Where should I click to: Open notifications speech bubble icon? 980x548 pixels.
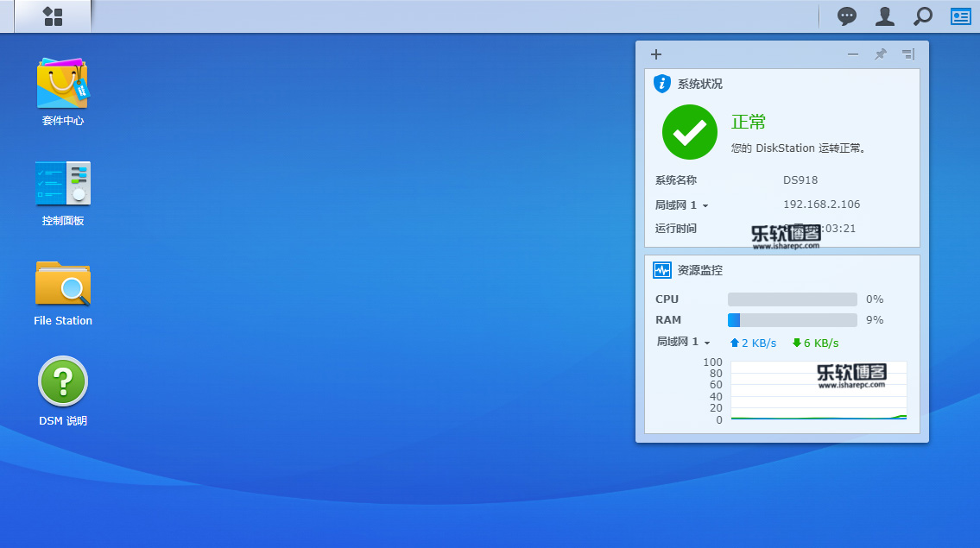[x=846, y=16]
